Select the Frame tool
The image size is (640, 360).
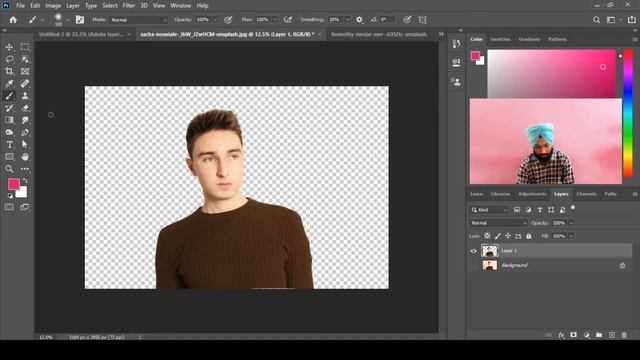pos(25,71)
